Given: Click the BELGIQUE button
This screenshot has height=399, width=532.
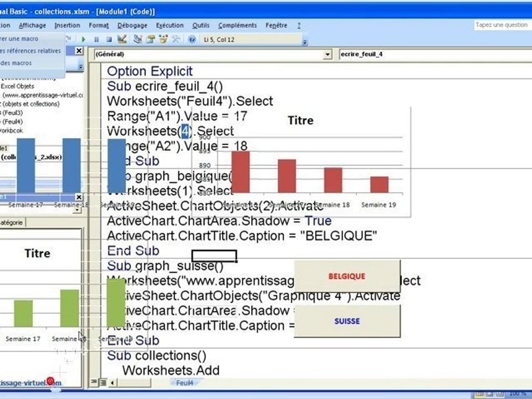Looking at the screenshot, I should point(347,276).
